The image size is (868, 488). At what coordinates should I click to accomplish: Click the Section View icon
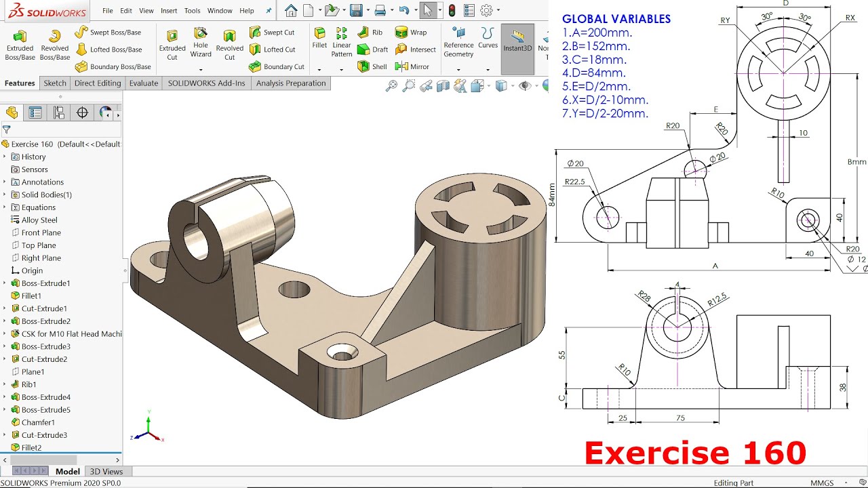coord(443,85)
